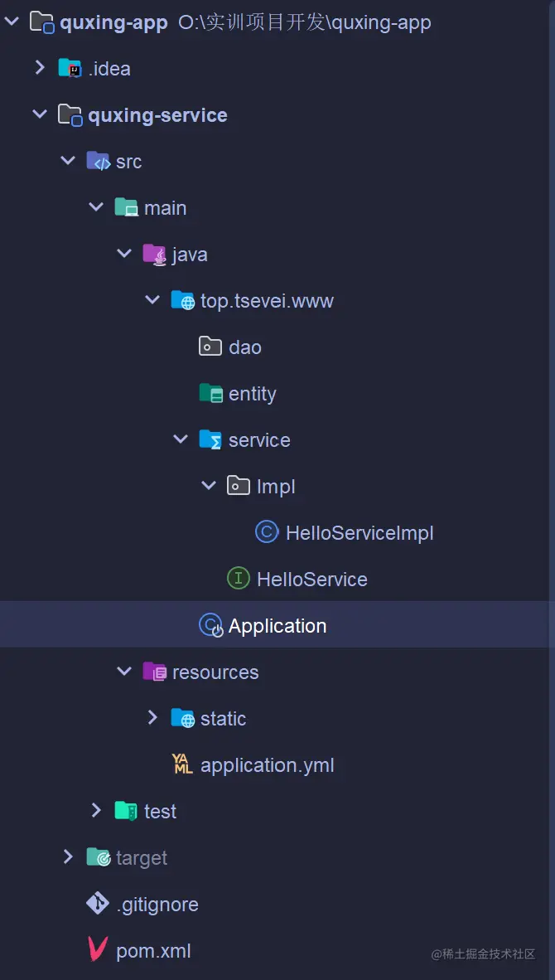Click the YAML icon beside application.yml

182,764
